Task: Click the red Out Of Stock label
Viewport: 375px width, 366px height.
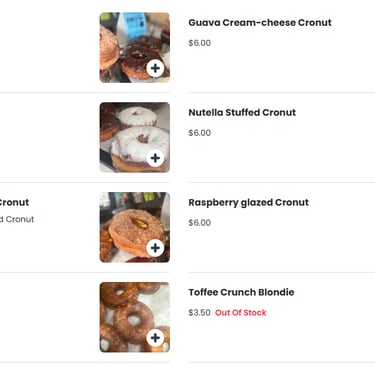Action: 241,313
